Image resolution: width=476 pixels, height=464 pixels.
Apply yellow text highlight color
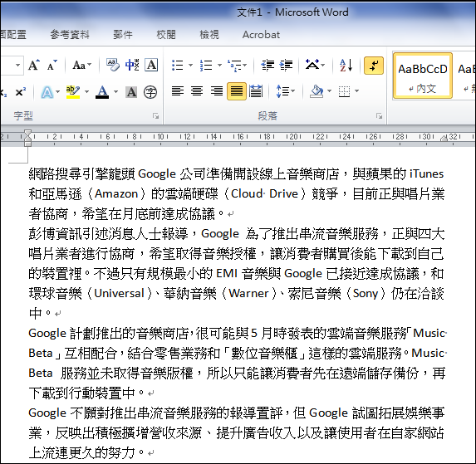73,92
